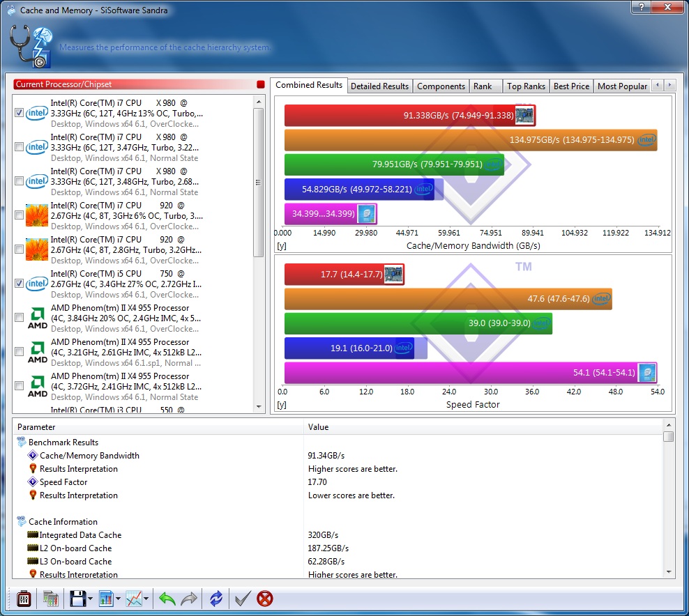Click the Cache Information group icon
Viewport: 689px width, 616px height.
click(x=21, y=521)
